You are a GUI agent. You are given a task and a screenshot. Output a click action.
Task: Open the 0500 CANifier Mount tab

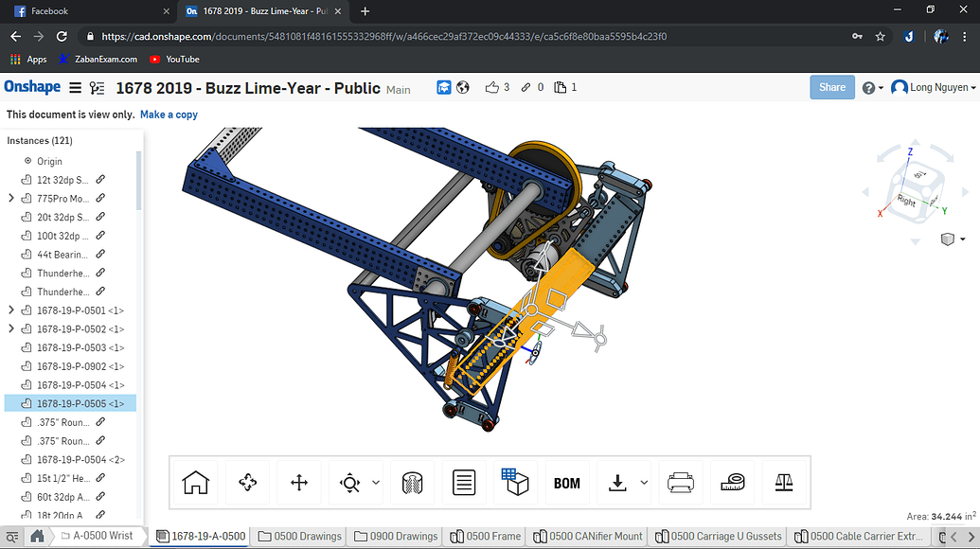588,537
